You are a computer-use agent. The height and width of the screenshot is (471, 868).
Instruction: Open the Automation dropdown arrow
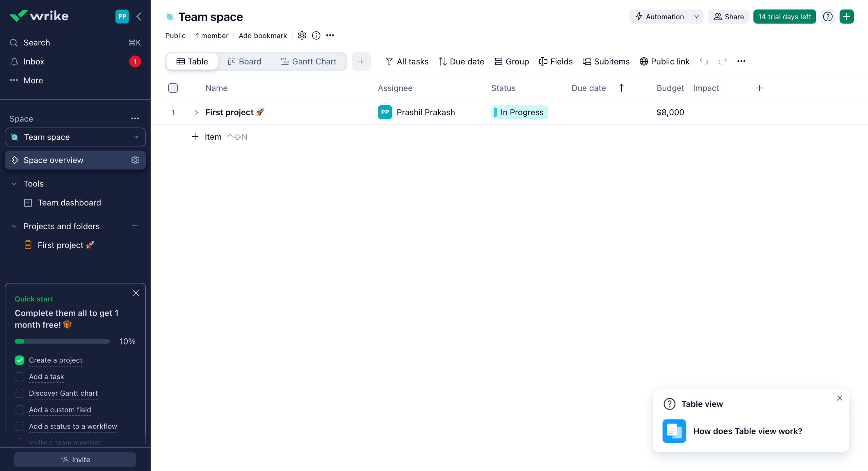pos(696,17)
